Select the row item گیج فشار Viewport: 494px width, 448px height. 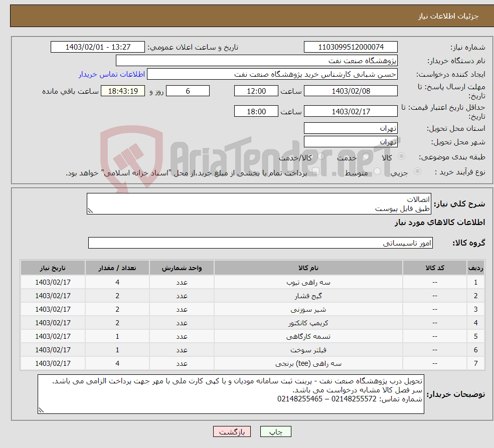308,296
